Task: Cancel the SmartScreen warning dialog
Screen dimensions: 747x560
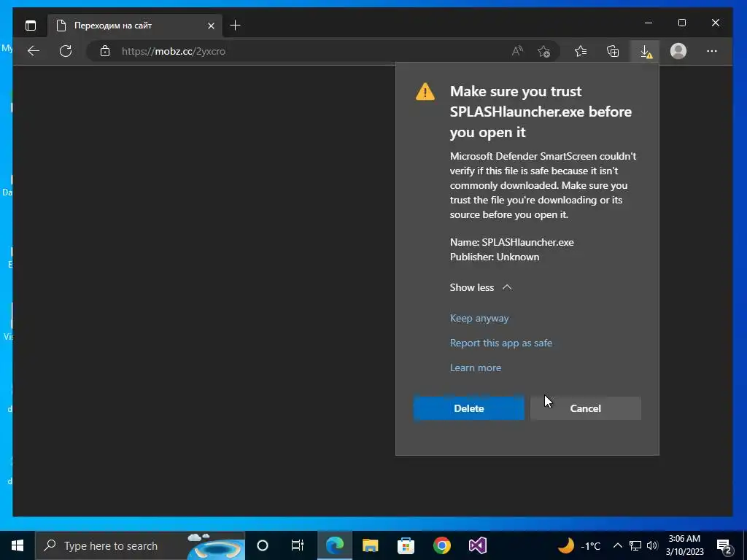Action: pyautogui.click(x=586, y=408)
